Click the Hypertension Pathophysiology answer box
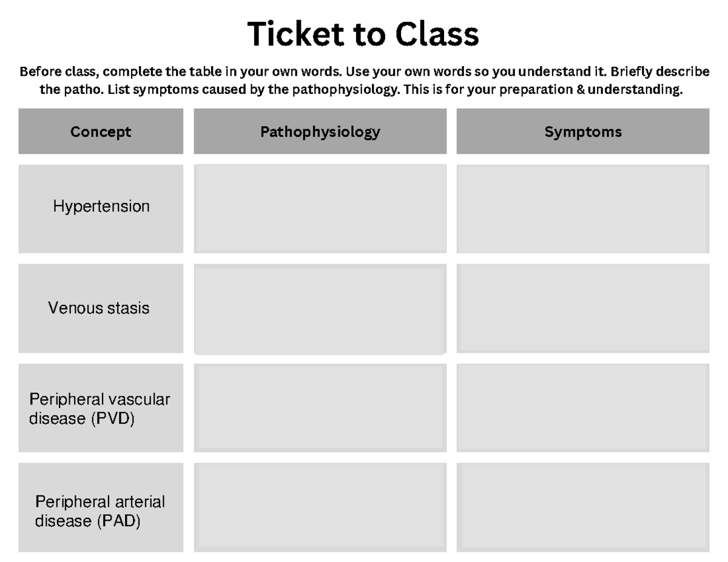728x562 pixels. point(320,209)
